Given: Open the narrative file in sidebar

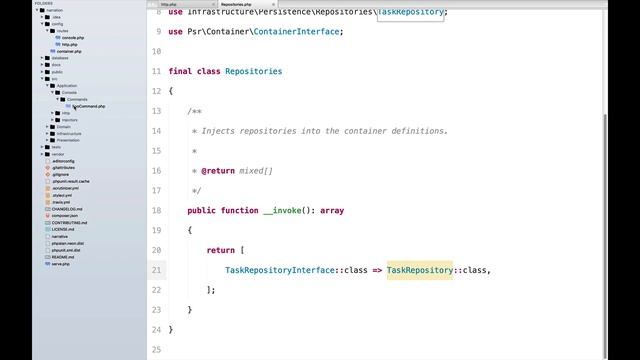Looking at the screenshot, I should [60, 236].
